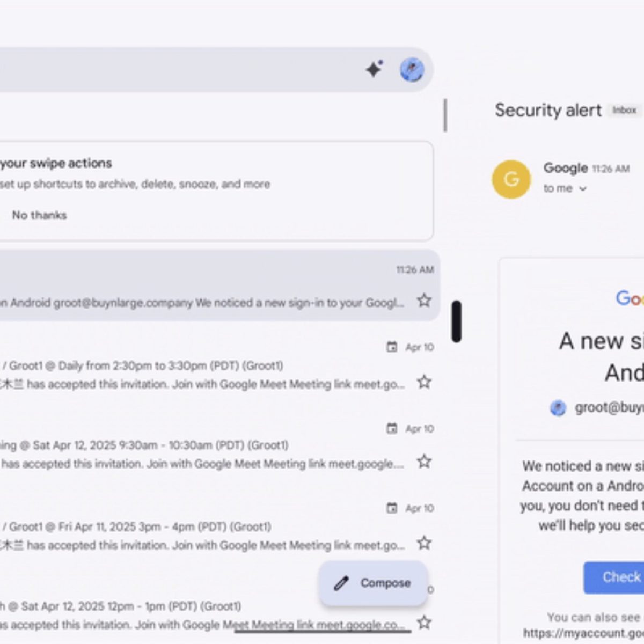Screen dimensions: 644x644
Task: Click the Inbox label beside Security alert
Action: pyautogui.click(x=624, y=110)
